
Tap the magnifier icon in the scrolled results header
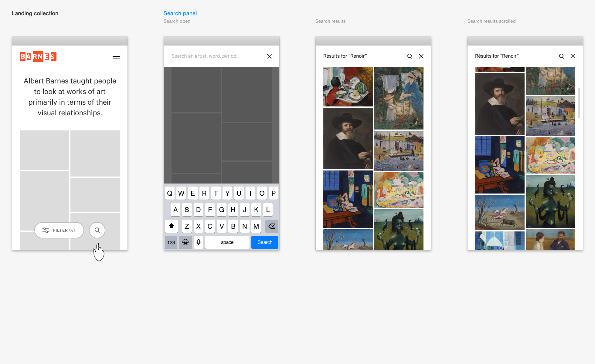[562, 56]
